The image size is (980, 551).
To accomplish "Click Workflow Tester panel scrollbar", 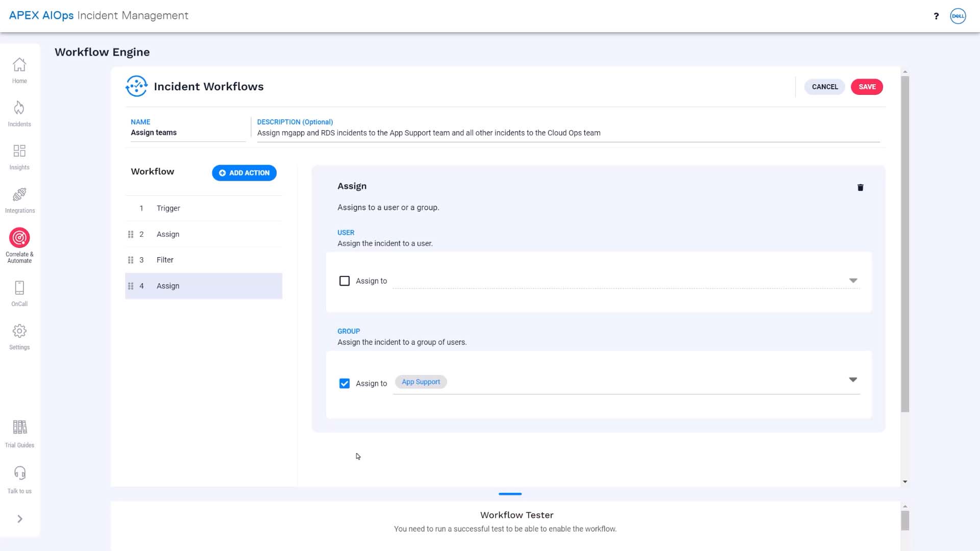I will tap(905, 520).
